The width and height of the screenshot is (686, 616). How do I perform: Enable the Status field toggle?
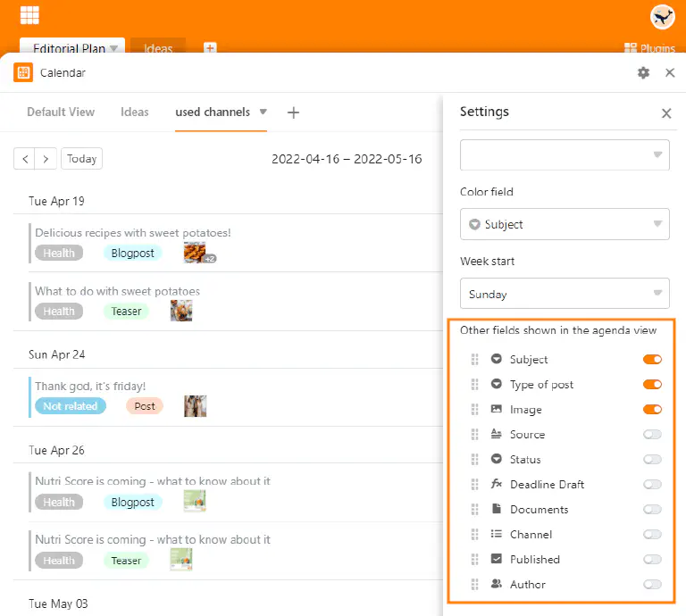click(x=652, y=460)
